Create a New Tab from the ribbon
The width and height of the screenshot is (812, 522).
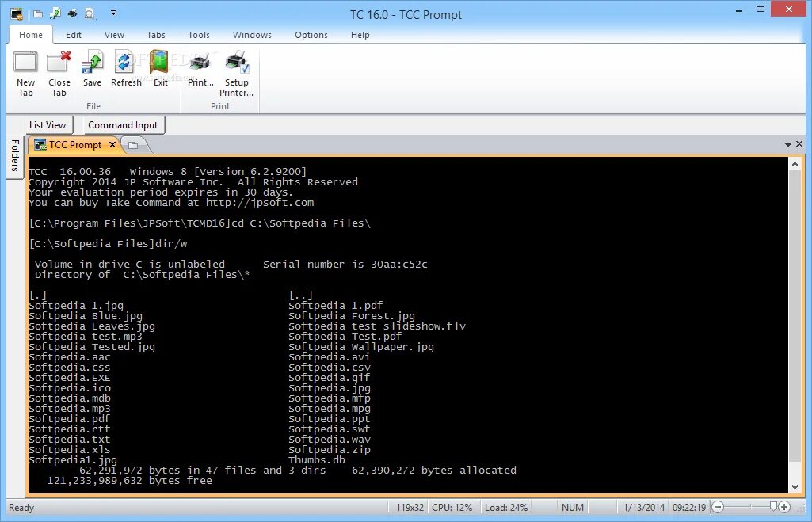(x=25, y=74)
